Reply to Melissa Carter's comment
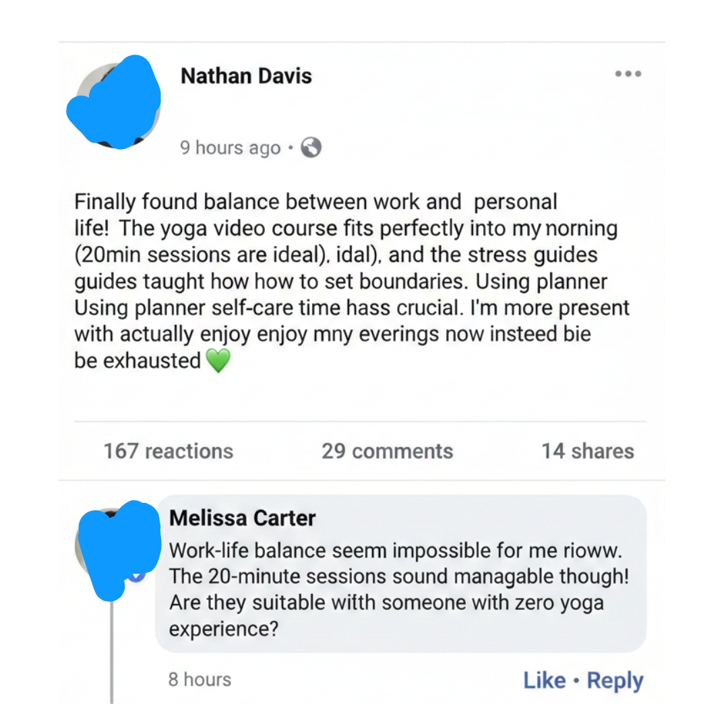 click(x=615, y=679)
